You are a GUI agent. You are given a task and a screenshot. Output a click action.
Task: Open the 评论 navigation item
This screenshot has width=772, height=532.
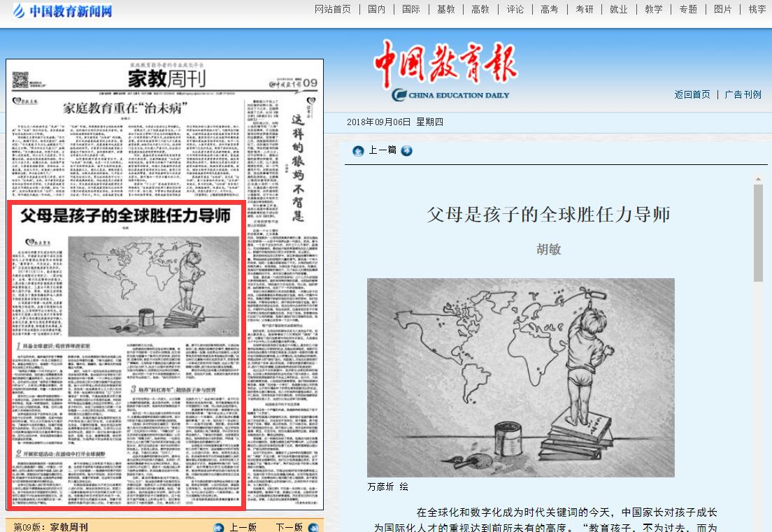(515, 9)
